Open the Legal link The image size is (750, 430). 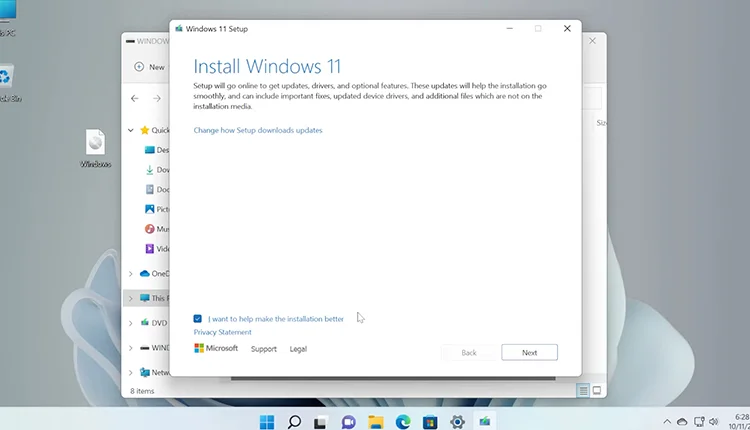click(298, 349)
